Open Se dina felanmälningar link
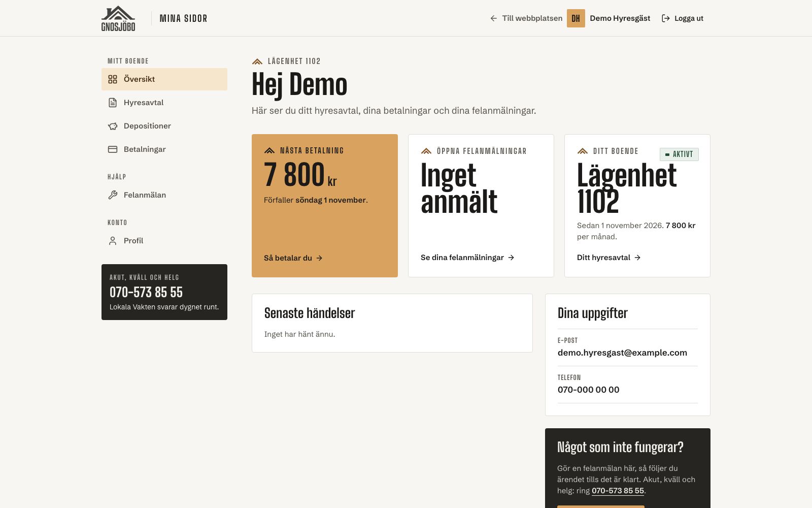Viewport: 812px width, 508px height. 467,258
